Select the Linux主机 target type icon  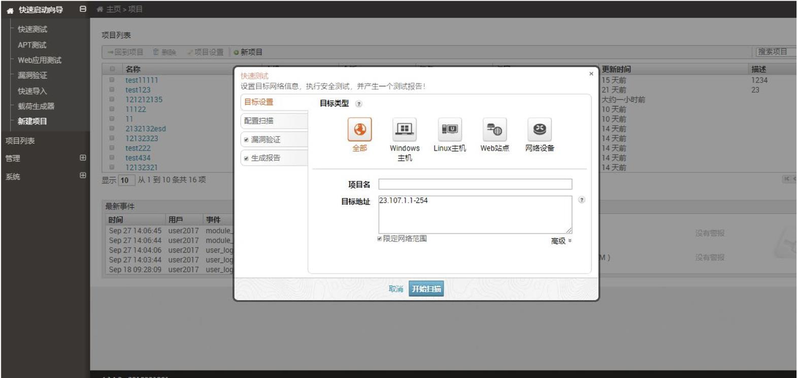pyautogui.click(x=450, y=130)
